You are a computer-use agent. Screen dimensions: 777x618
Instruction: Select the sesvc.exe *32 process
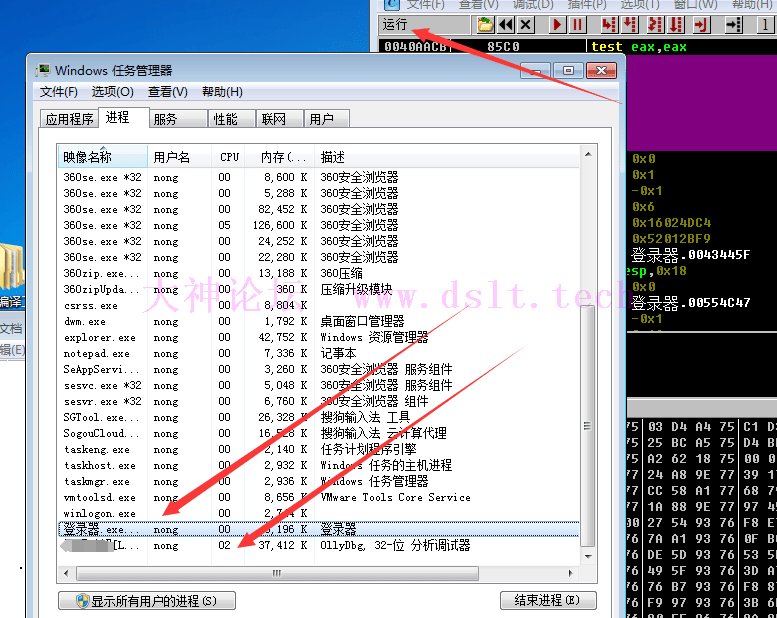pos(318,385)
